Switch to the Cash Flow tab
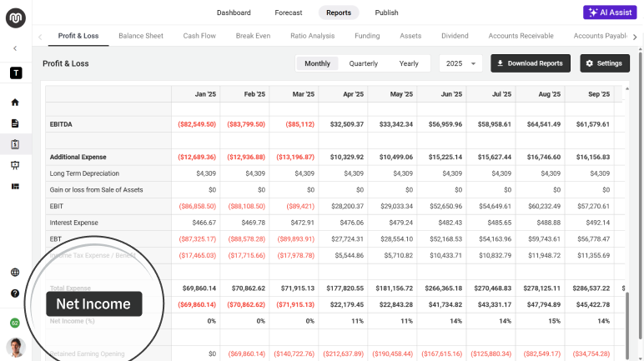Image resolution: width=644 pixels, height=361 pixels. (199, 36)
